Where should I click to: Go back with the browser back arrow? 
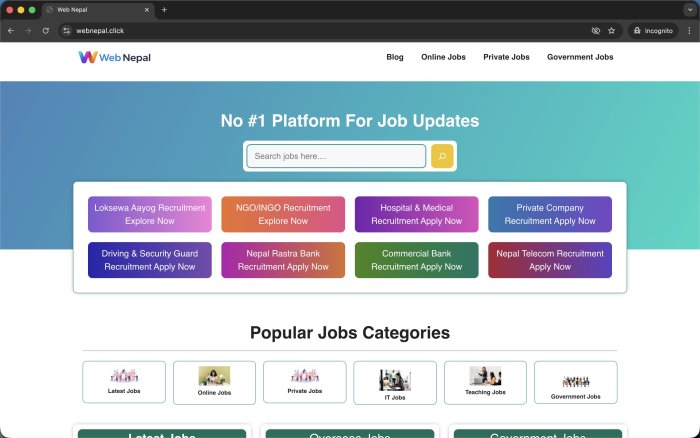pyautogui.click(x=11, y=31)
